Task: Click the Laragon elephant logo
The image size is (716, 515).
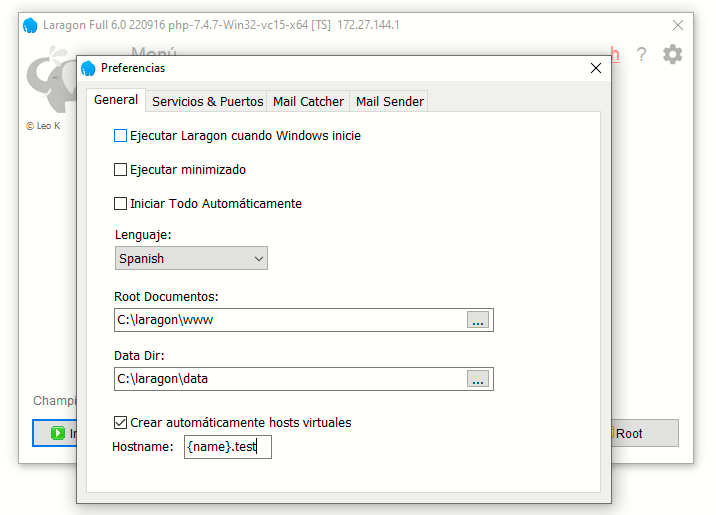Action: click(x=50, y=85)
